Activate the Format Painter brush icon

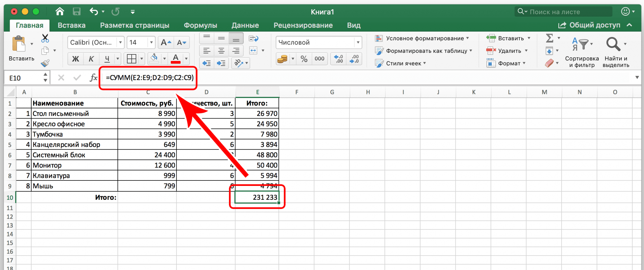point(45,63)
